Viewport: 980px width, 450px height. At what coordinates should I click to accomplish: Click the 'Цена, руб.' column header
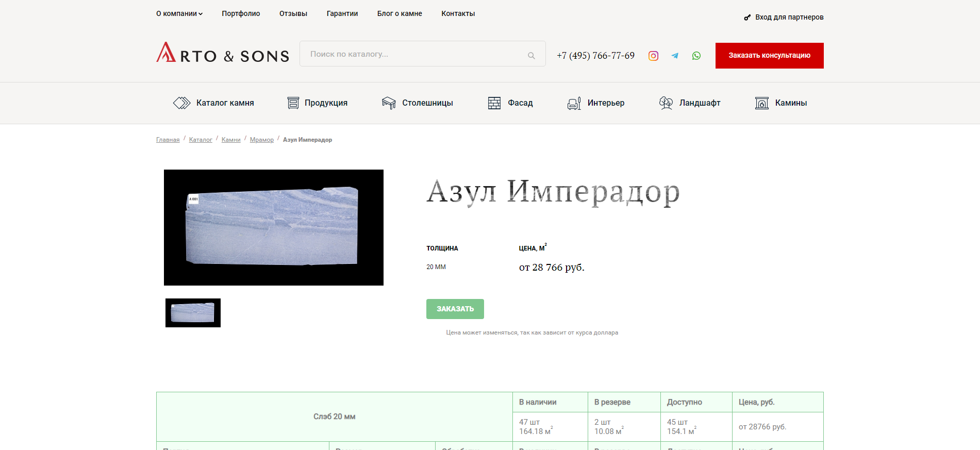click(x=778, y=402)
